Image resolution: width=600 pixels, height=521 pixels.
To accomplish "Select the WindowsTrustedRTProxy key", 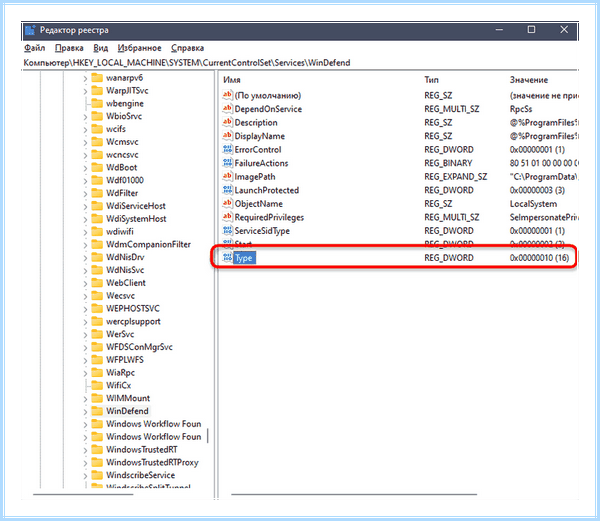I will click(x=152, y=462).
